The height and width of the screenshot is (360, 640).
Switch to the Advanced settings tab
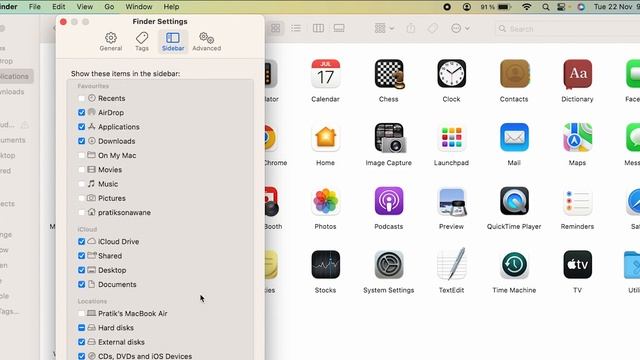tap(207, 42)
